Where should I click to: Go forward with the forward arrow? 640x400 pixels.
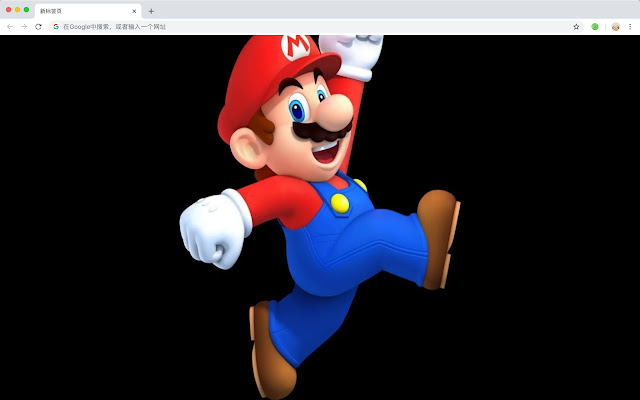pyautogui.click(x=24, y=27)
